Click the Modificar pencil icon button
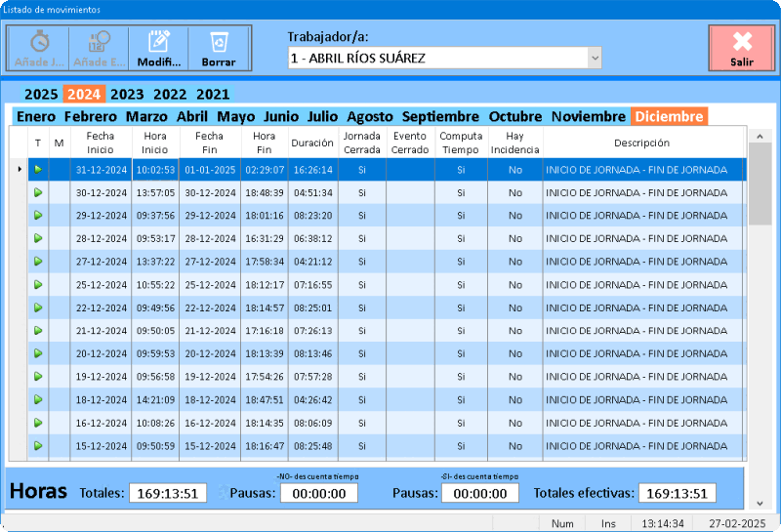This screenshot has height=532, width=781. point(159,47)
